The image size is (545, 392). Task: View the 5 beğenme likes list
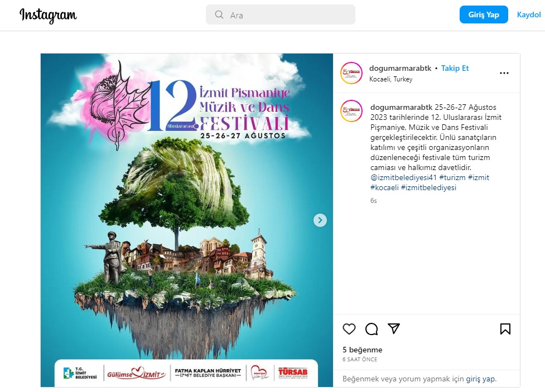point(362,350)
